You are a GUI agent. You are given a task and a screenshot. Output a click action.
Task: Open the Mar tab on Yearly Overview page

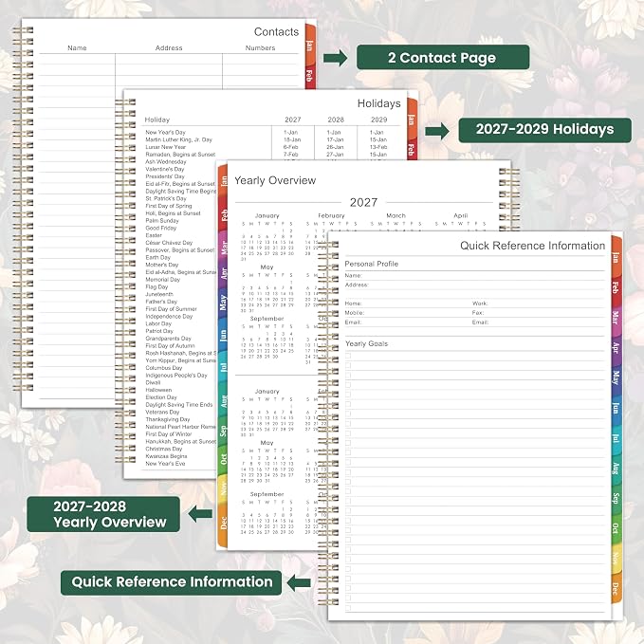[x=223, y=247]
